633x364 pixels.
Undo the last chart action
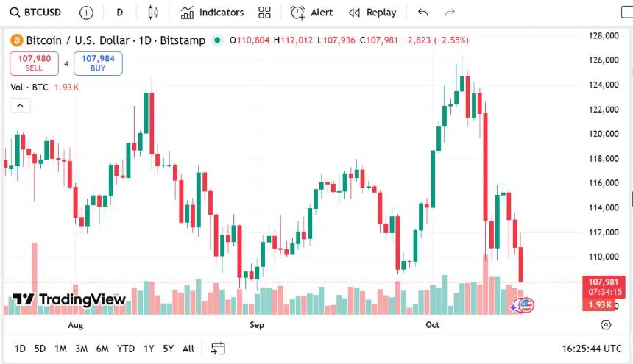422,13
